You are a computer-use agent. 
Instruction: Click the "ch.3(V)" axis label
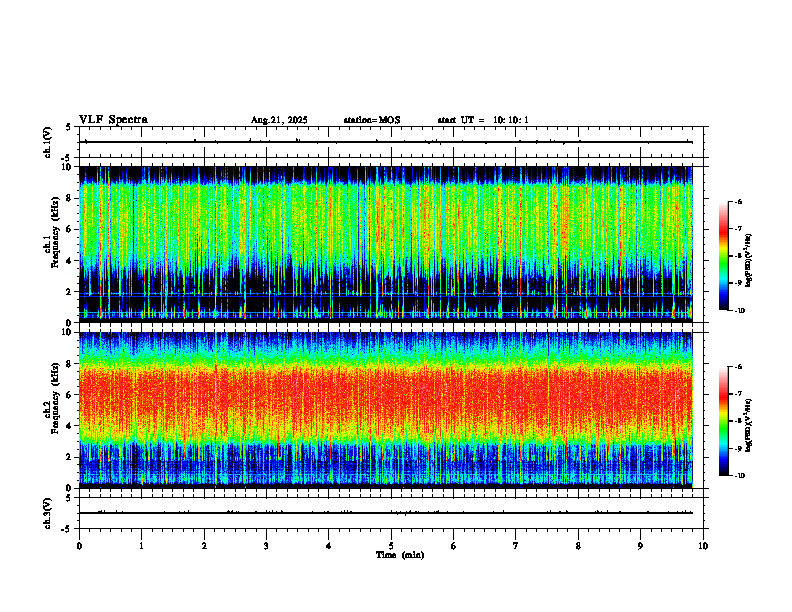click(48, 513)
